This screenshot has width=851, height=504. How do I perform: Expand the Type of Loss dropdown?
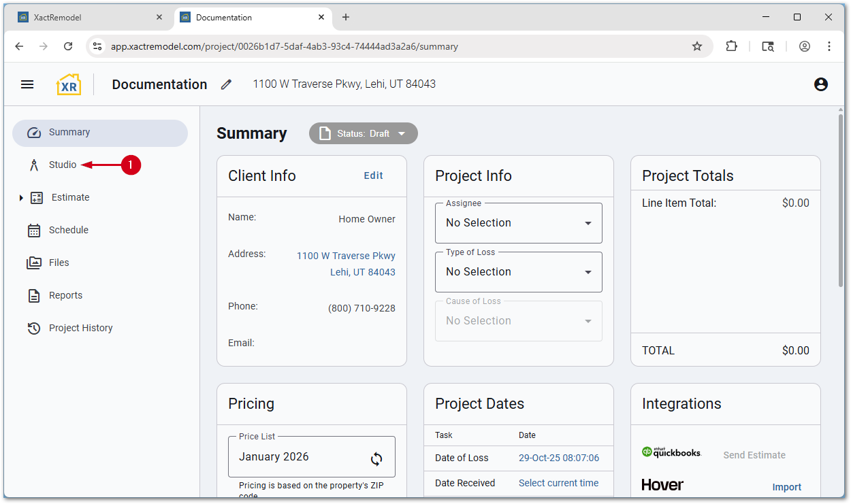pos(518,272)
